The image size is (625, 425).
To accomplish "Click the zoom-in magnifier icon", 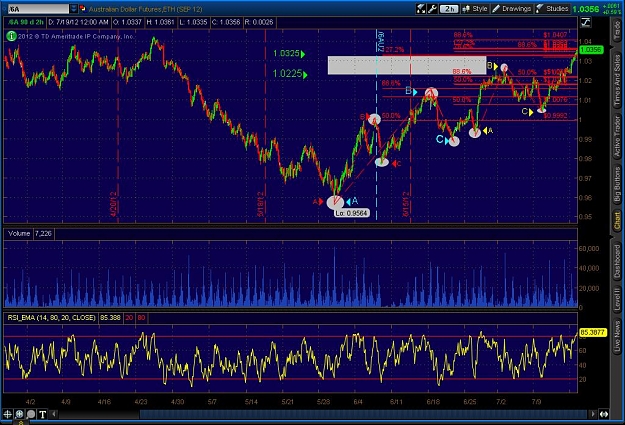I will [19, 414].
